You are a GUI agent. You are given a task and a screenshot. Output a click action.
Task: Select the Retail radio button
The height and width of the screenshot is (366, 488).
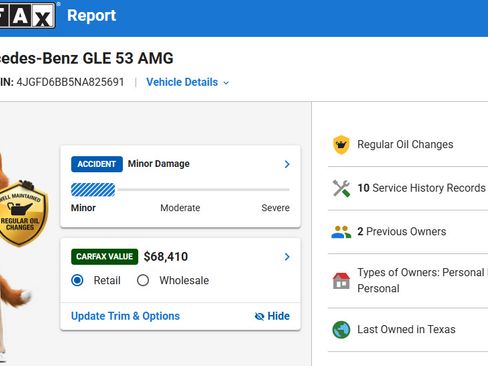coord(77,280)
